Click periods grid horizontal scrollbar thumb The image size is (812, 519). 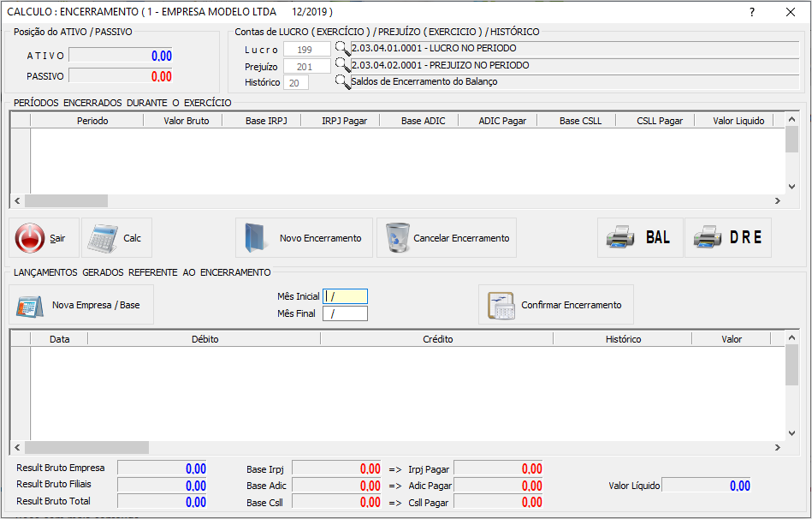(x=66, y=200)
